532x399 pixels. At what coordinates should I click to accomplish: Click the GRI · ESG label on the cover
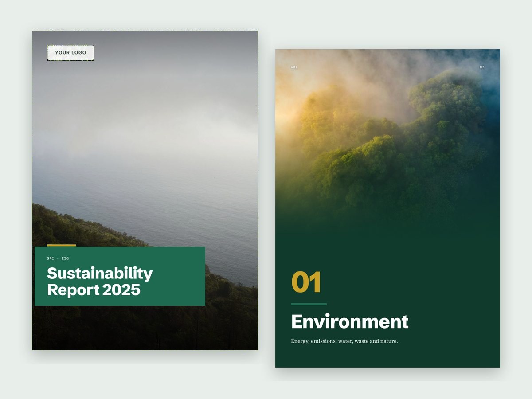pyautogui.click(x=58, y=258)
